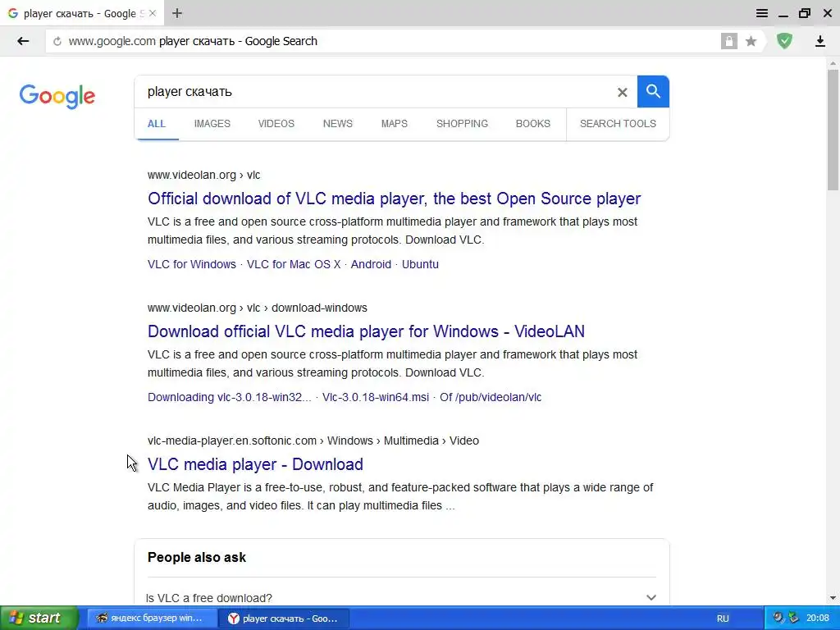Click the scrollbar down arrow
This screenshot has width=840, height=630.
[833, 598]
